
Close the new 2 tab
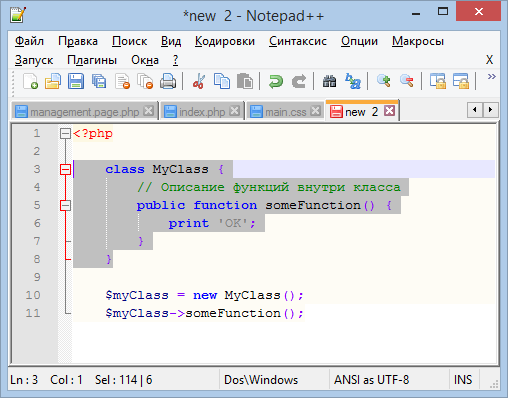point(389,111)
